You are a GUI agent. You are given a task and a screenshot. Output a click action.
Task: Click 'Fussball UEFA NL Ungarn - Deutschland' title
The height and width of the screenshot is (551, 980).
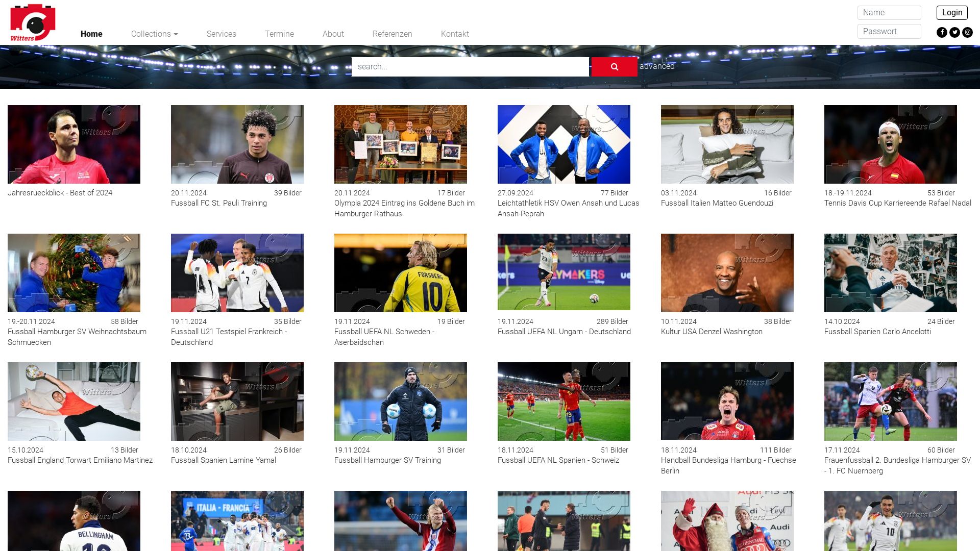pyautogui.click(x=564, y=332)
